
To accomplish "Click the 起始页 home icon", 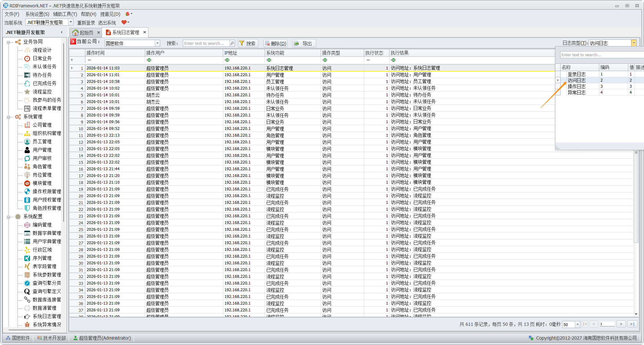I will click(x=75, y=32).
